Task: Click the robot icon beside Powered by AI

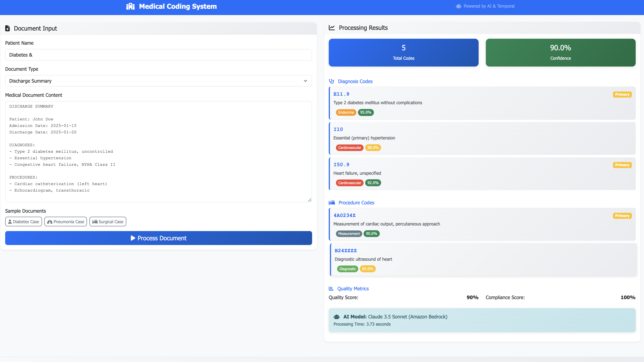Action: click(458, 6)
